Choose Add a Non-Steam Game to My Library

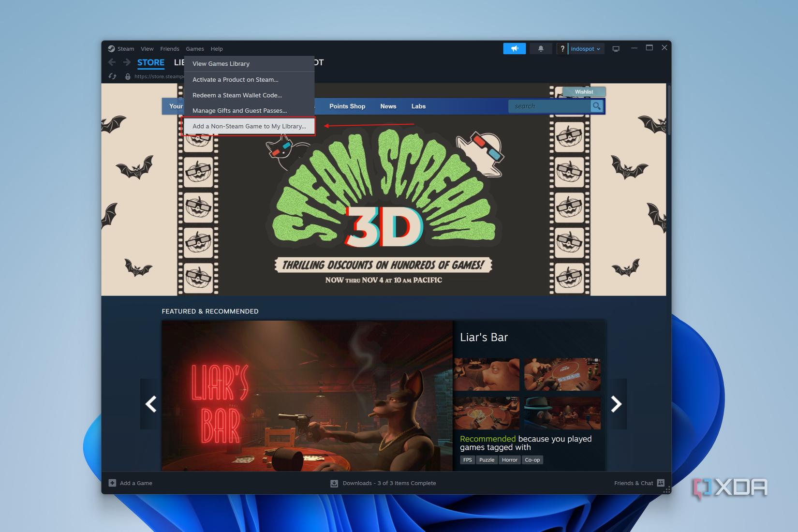[249, 126]
